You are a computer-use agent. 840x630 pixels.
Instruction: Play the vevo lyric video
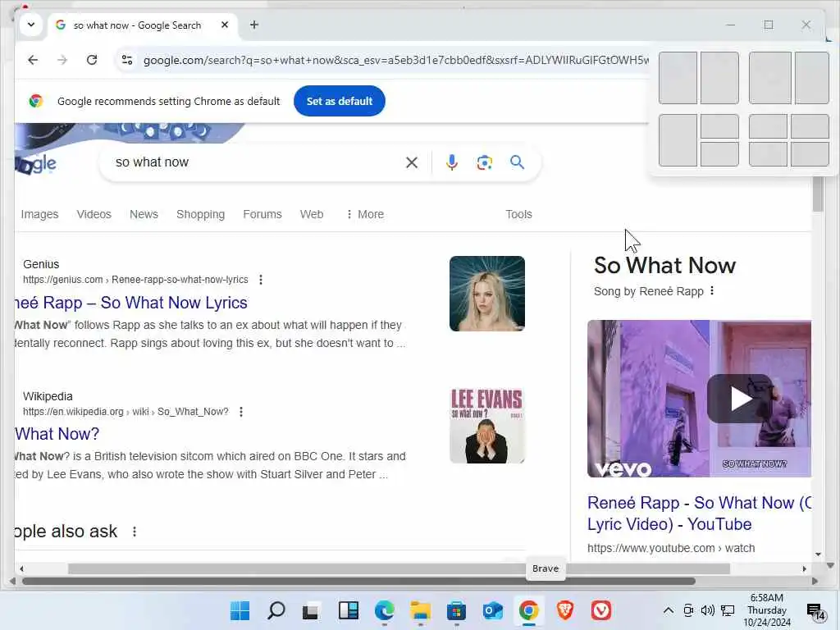(x=741, y=399)
